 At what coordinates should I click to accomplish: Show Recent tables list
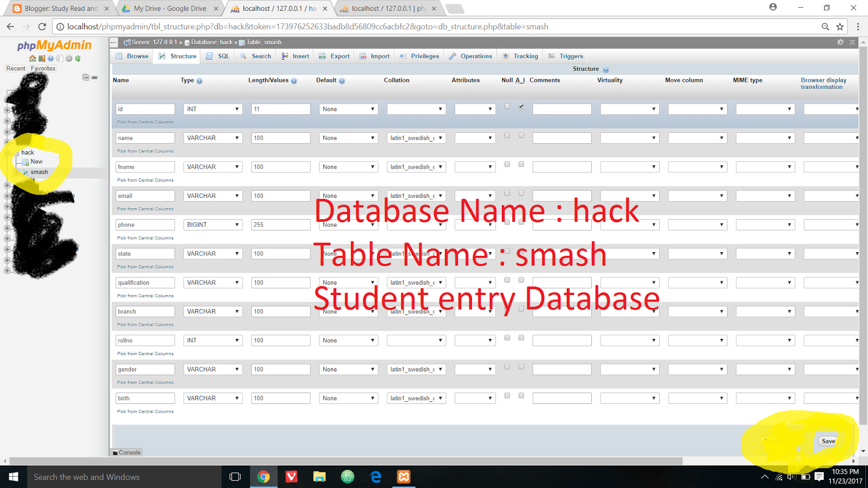tap(16, 68)
